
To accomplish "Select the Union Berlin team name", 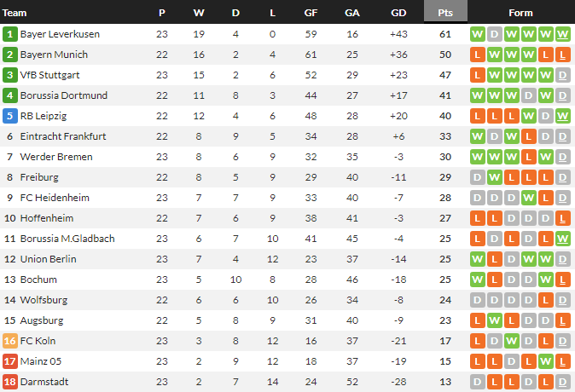I will click(x=48, y=259).
